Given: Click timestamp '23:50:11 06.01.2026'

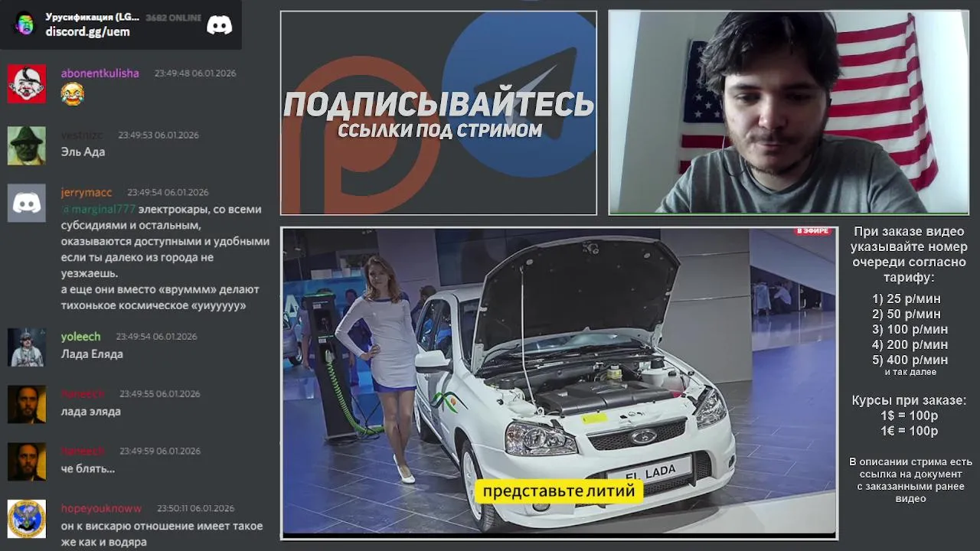Looking at the screenshot, I should pyautogui.click(x=196, y=508).
